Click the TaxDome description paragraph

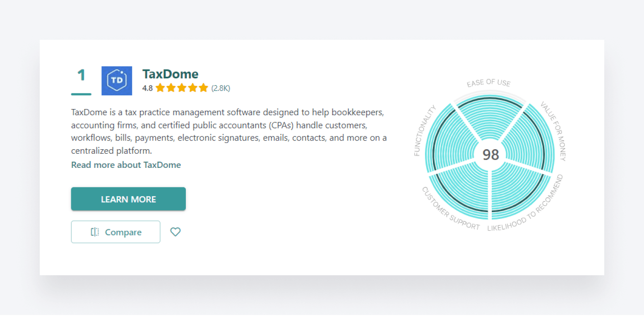point(228,131)
